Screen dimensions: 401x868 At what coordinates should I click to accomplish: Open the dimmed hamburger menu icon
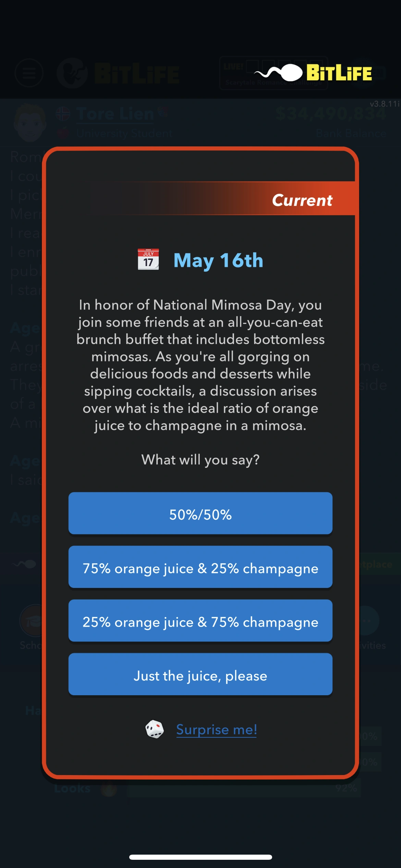(x=29, y=73)
